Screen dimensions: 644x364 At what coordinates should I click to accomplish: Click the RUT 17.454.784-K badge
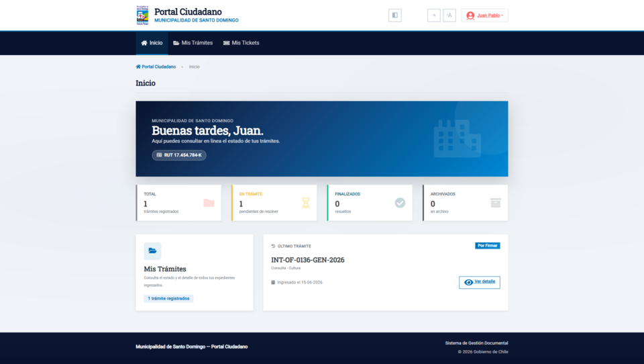[x=179, y=155]
